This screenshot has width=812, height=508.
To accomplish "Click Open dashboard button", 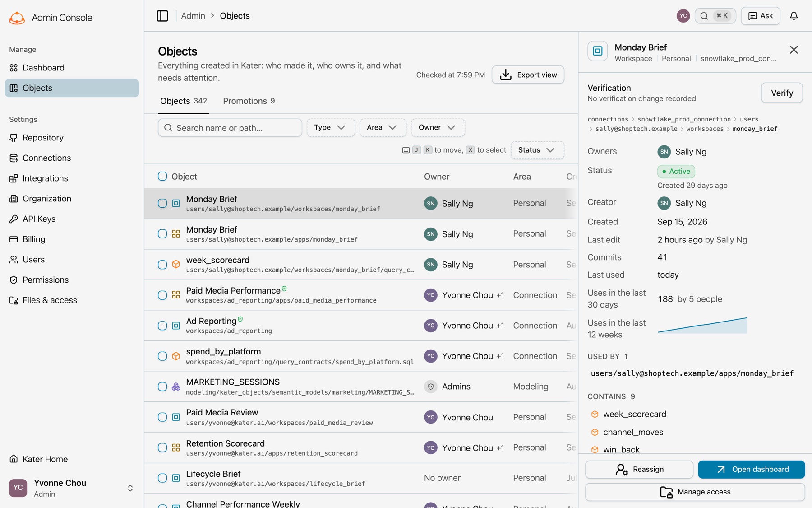I will click(752, 470).
